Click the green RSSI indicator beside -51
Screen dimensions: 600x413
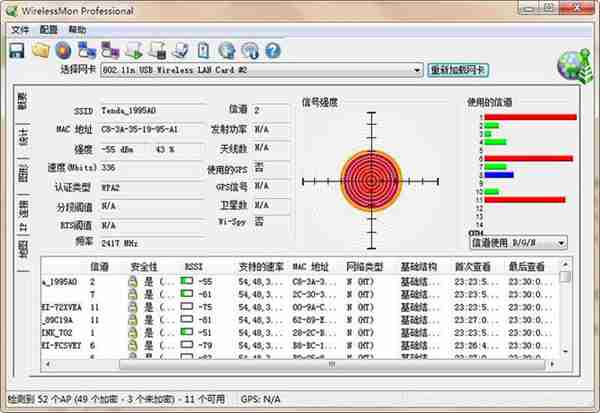187,331
